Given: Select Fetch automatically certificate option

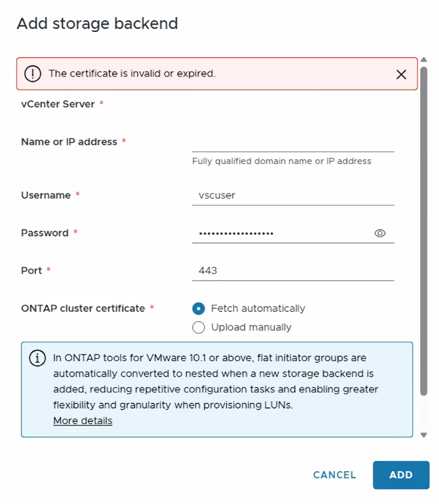Looking at the screenshot, I should coord(198,309).
